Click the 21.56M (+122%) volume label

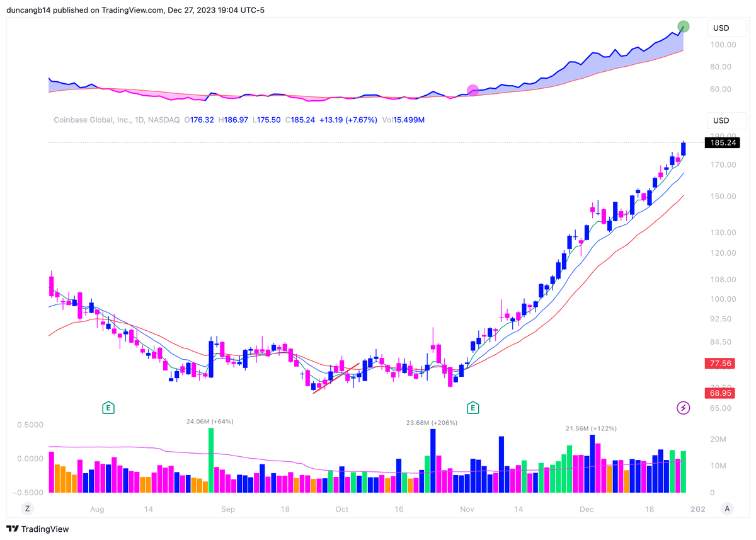[591, 428]
